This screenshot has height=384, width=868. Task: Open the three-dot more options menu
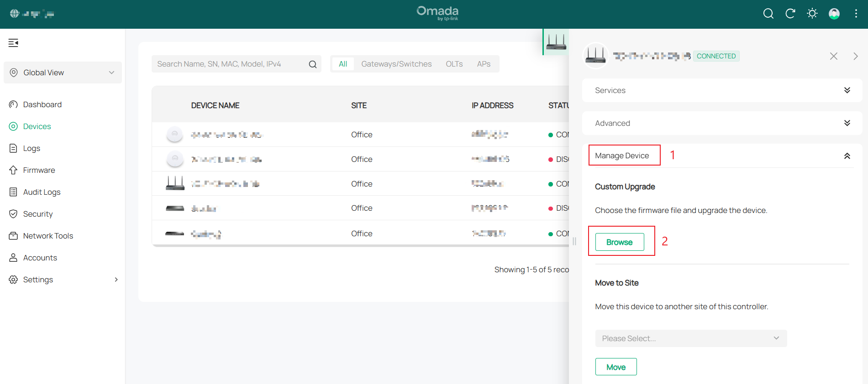point(856,14)
